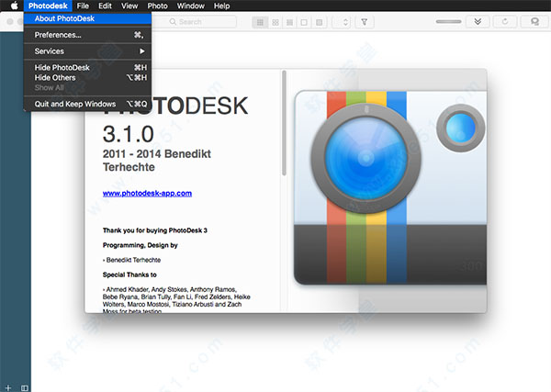The image size is (551, 392).
Task: Click the small blue viewfinder lens
Action: (x=460, y=129)
